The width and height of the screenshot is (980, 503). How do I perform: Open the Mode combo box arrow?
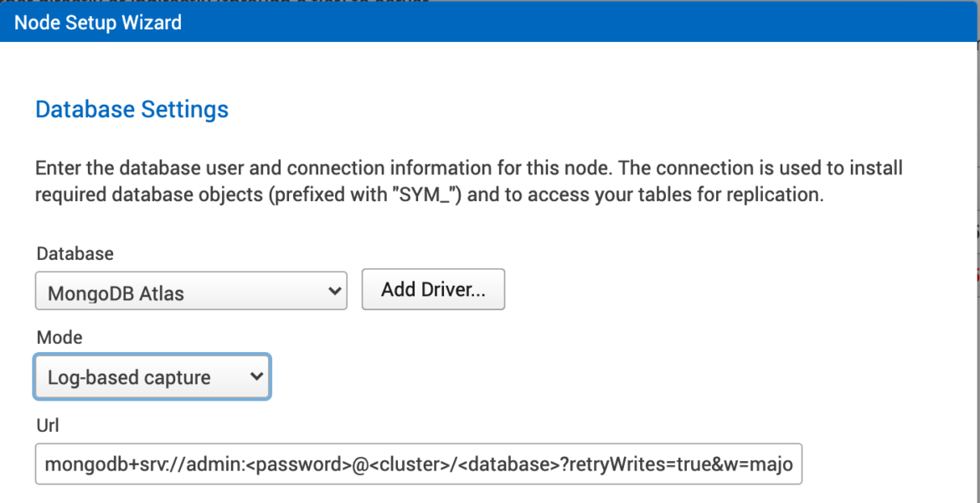(255, 377)
